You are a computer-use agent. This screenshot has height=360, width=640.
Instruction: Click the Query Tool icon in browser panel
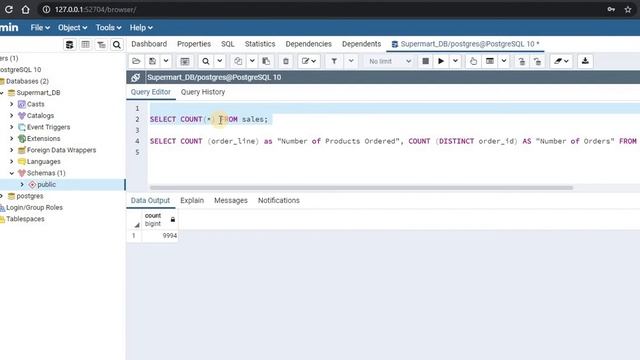(70, 44)
